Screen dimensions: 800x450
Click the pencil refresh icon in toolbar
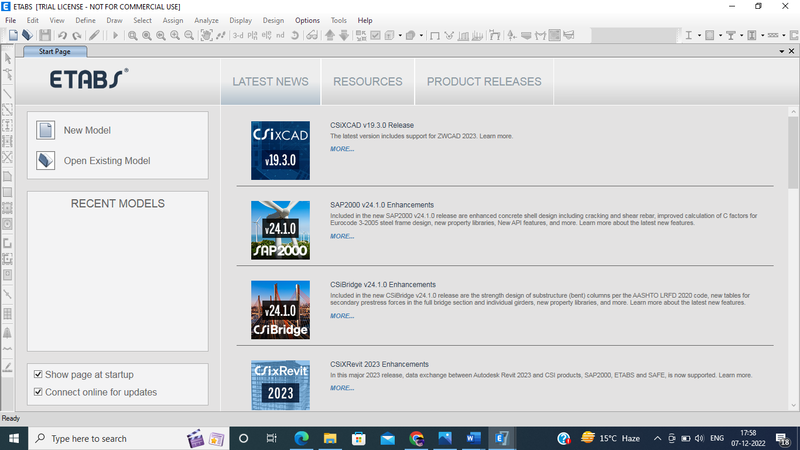click(x=94, y=35)
